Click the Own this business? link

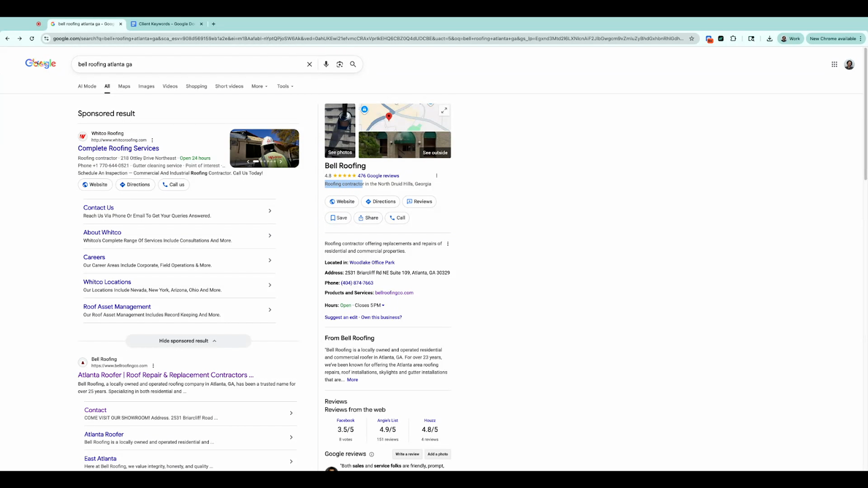click(381, 318)
